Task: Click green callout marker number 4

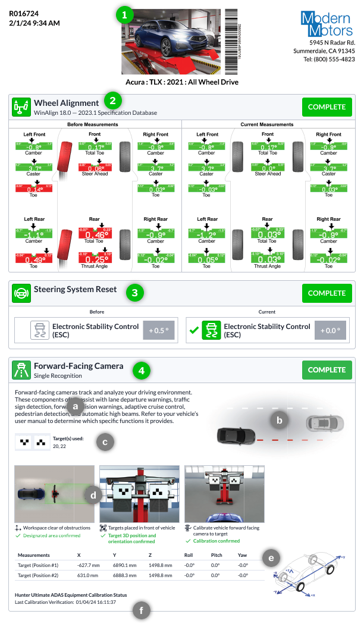Action: click(141, 370)
